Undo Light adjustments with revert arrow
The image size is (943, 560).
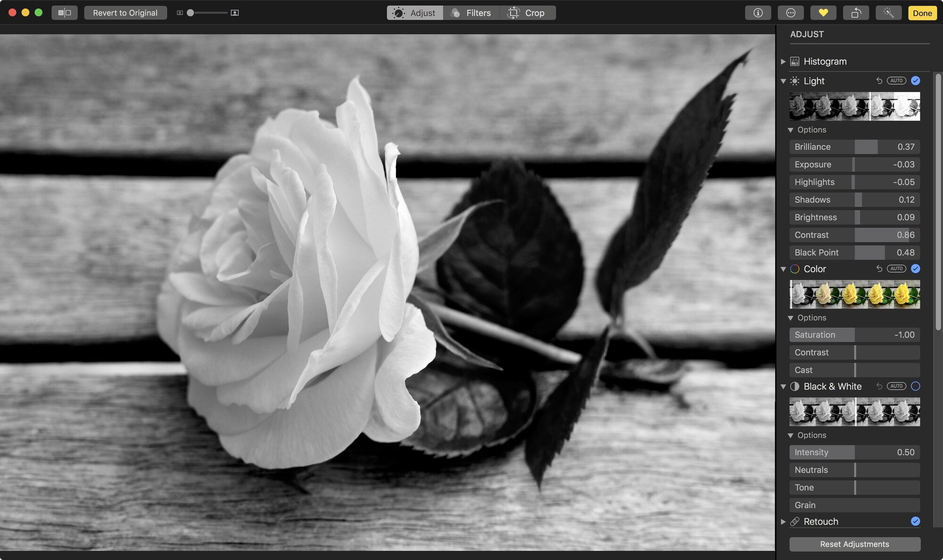(x=879, y=81)
